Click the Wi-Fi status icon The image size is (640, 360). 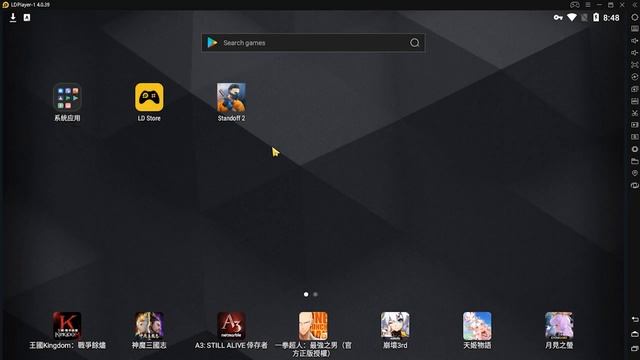(x=572, y=17)
